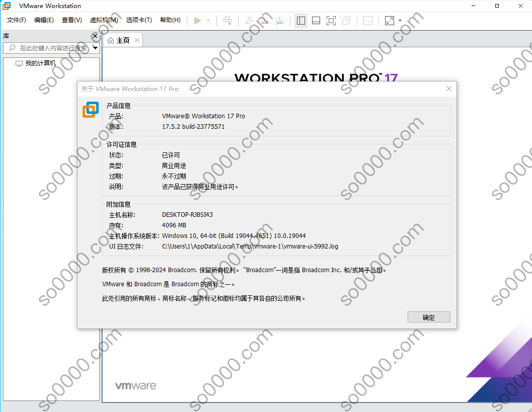The height and width of the screenshot is (412, 532).
Task: Toggle the thumbnail bar view icon
Action: coord(316,21)
